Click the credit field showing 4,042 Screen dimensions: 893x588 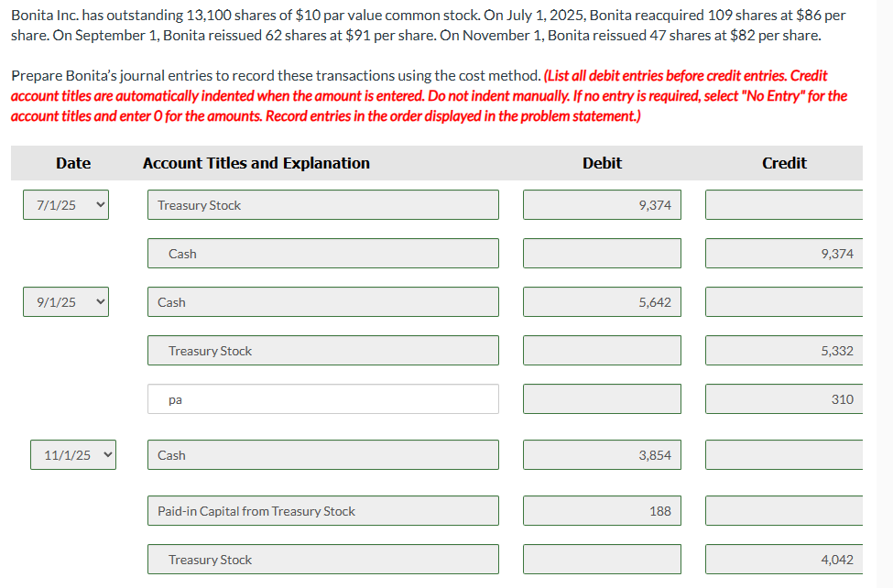784,559
